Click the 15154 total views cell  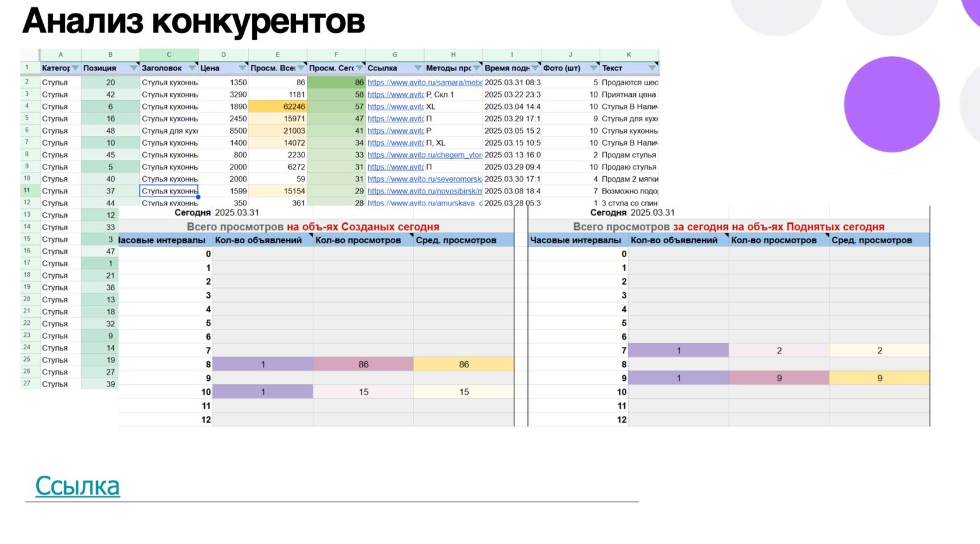(x=278, y=191)
